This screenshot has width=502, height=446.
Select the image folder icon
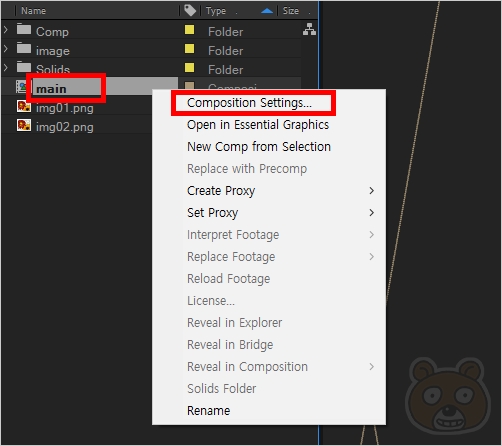click(x=24, y=48)
